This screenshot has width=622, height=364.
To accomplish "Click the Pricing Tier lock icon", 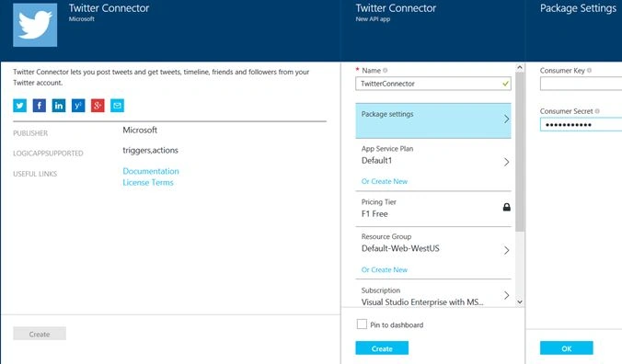I will (x=507, y=207).
